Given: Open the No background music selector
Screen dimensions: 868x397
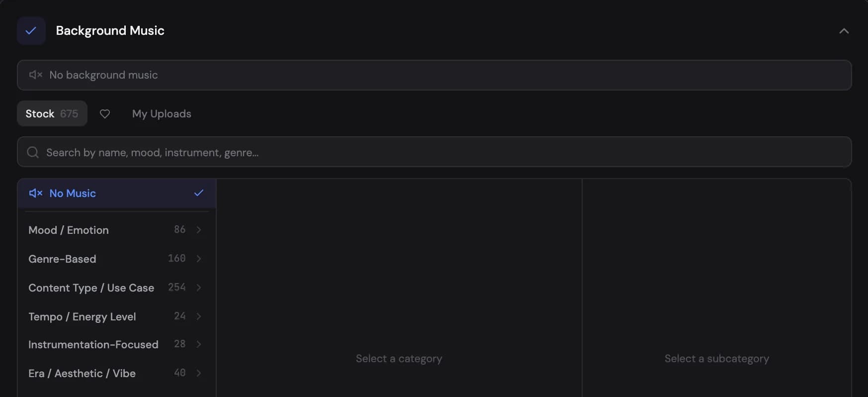Looking at the screenshot, I should pos(434,75).
